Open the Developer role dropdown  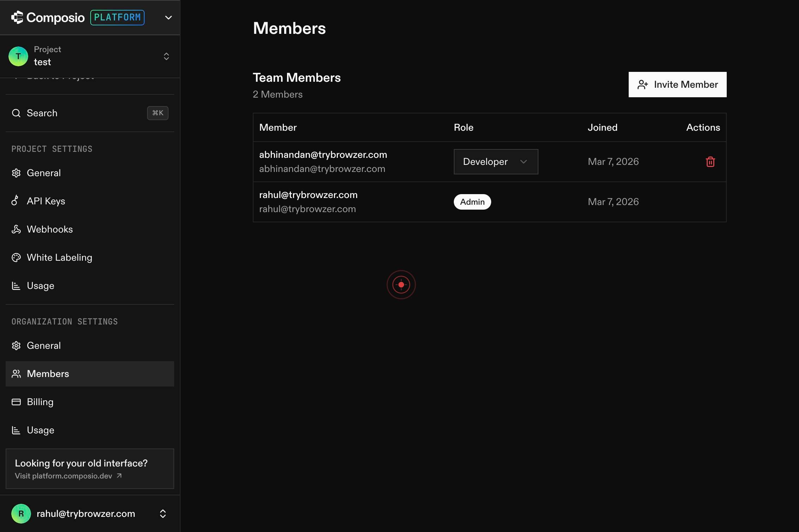496,162
